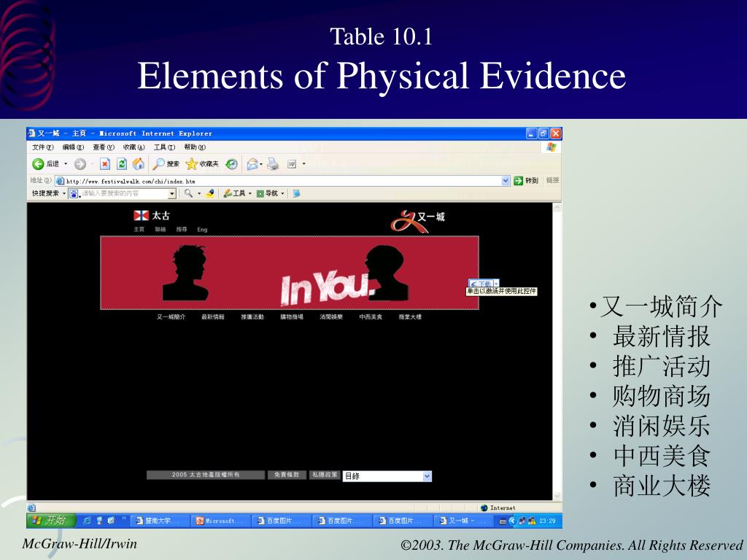Open the 文件 (F) menu
Image resolution: width=747 pixels, height=560 pixels.
(42, 147)
